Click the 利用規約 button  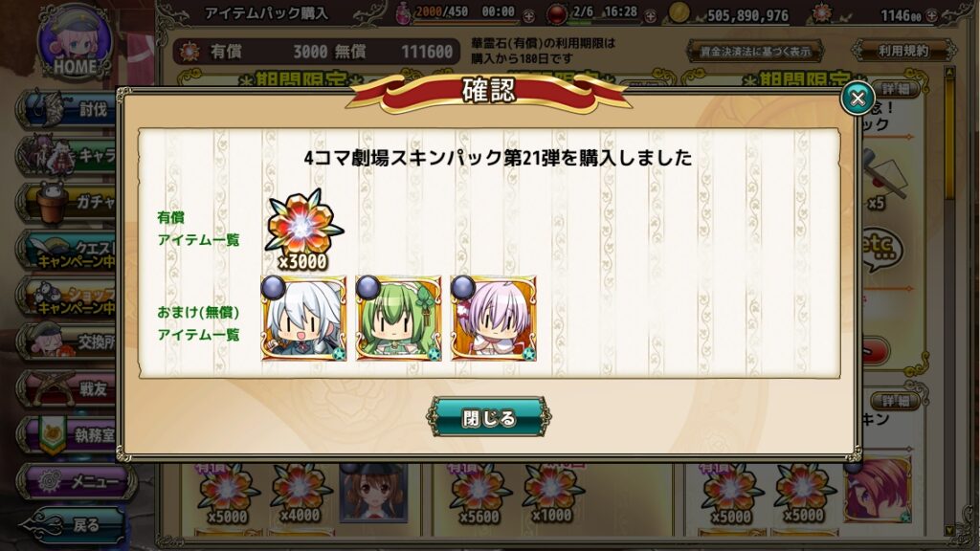903,51
